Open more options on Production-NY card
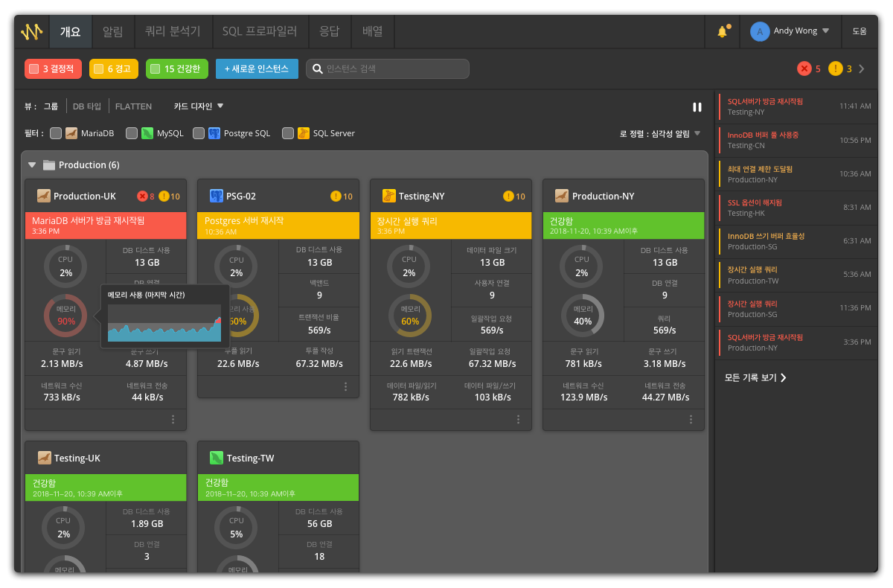This screenshot has height=588, width=893. point(691,420)
